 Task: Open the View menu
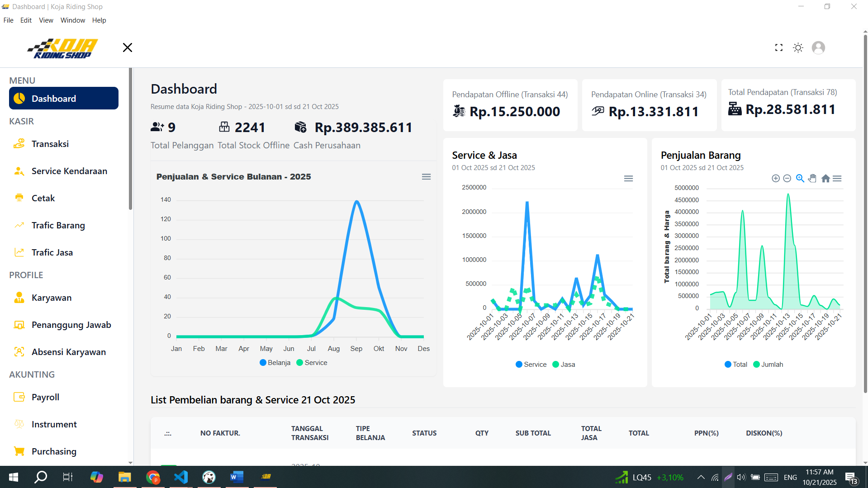pos(46,20)
